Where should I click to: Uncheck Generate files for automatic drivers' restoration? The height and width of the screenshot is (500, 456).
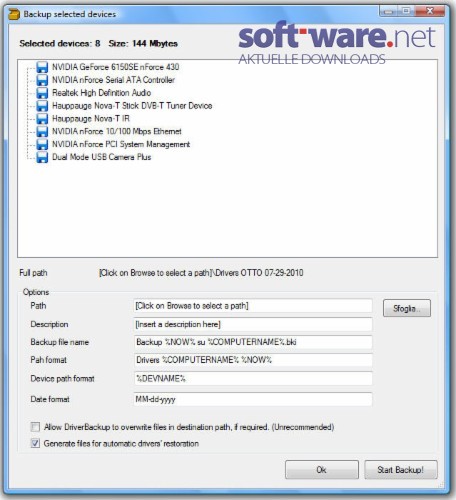coord(35,443)
